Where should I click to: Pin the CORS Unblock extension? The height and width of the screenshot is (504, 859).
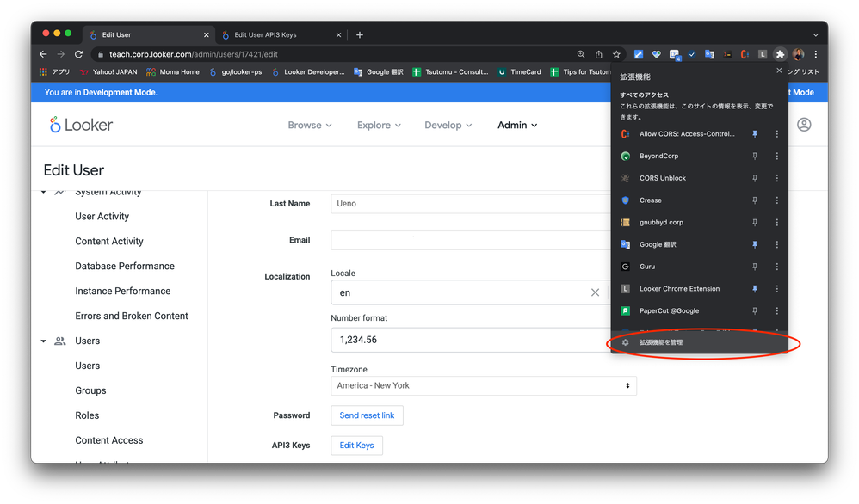[x=755, y=178]
